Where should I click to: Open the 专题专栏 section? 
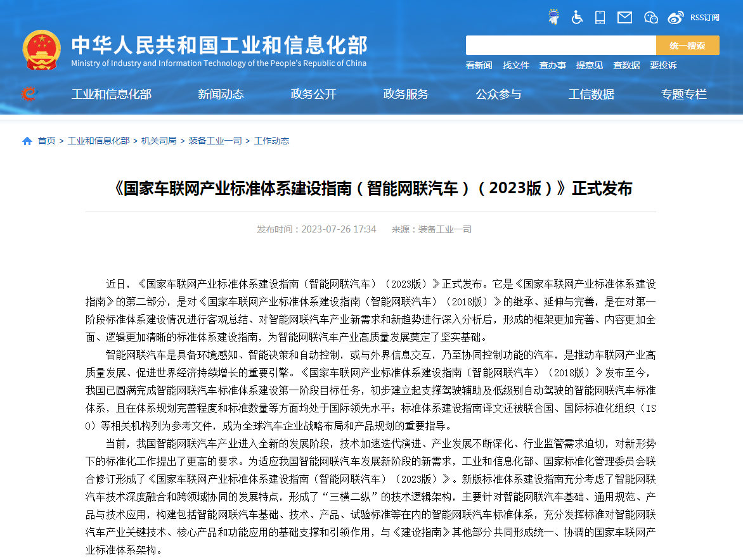coord(683,94)
